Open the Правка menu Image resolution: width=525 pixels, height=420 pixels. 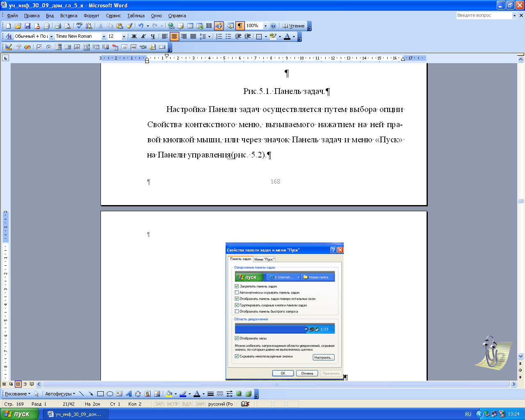(32, 16)
